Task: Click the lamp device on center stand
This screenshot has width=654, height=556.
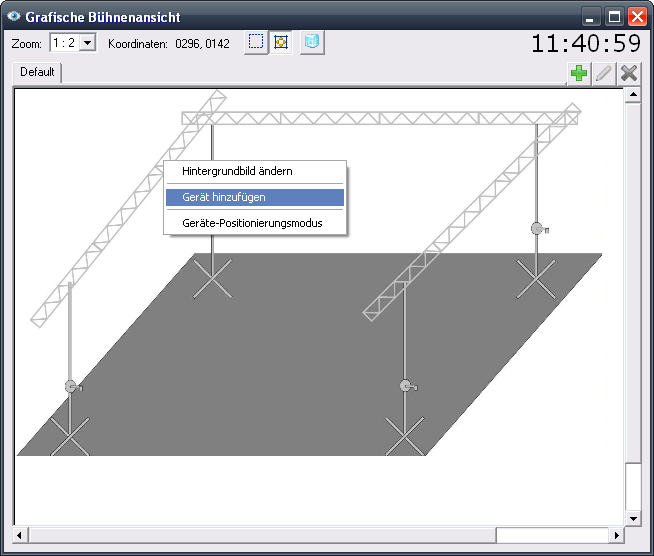Action: [406, 386]
